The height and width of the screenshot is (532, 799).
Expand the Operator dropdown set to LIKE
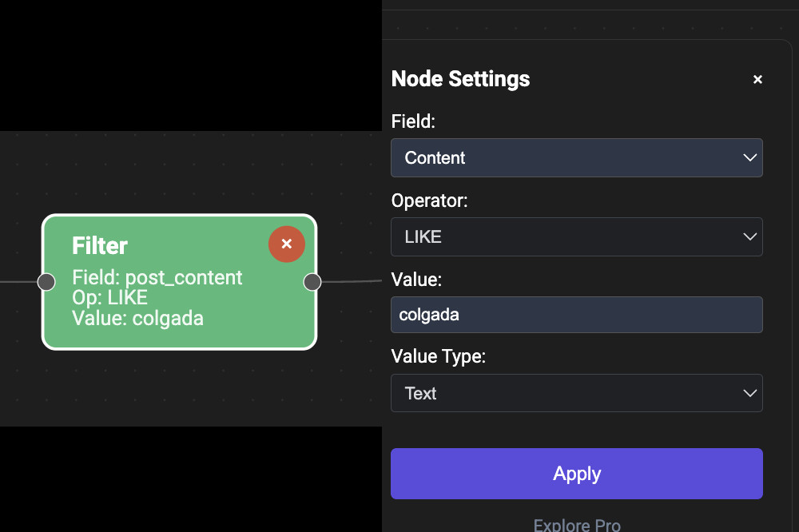coord(576,237)
